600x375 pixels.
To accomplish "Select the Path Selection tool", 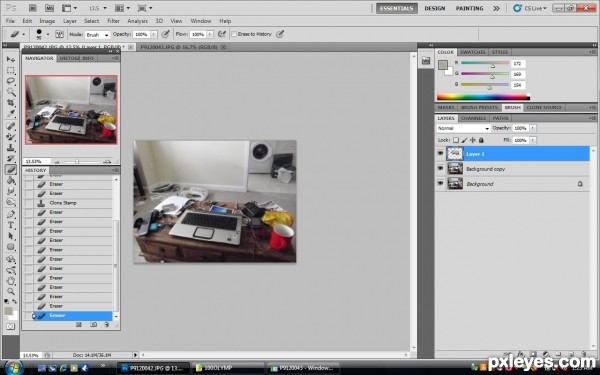I will click(x=11, y=236).
